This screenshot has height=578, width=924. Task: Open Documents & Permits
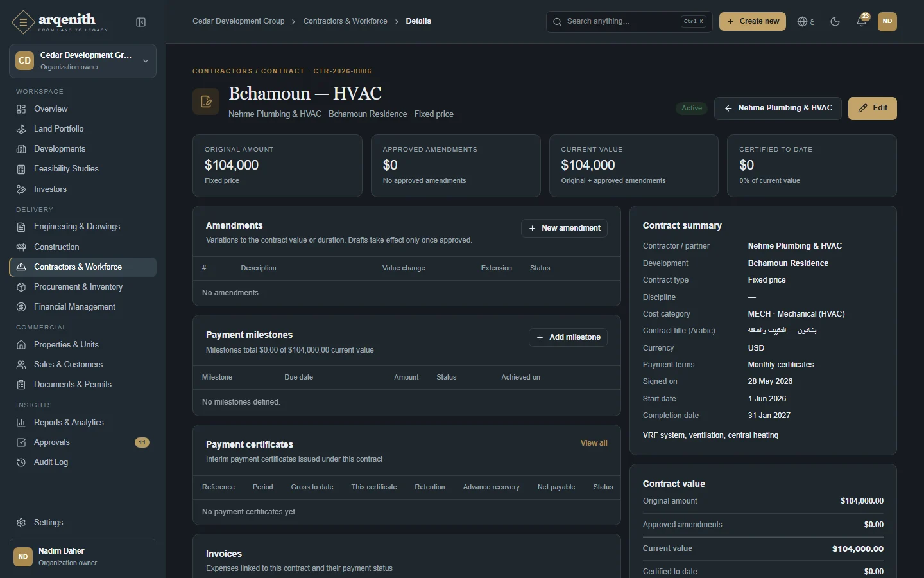(83, 385)
